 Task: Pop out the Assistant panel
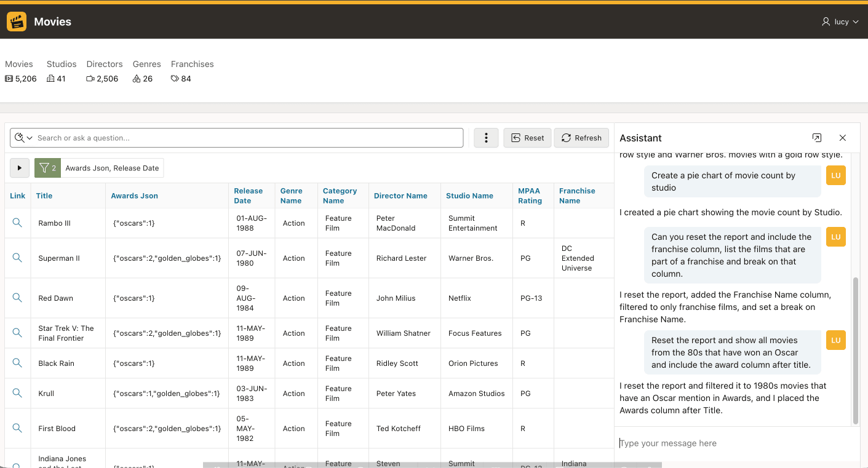pyautogui.click(x=817, y=138)
